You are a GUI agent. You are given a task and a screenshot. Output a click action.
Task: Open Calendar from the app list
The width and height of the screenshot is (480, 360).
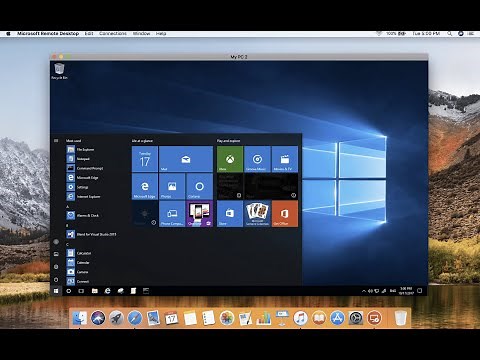78,263
